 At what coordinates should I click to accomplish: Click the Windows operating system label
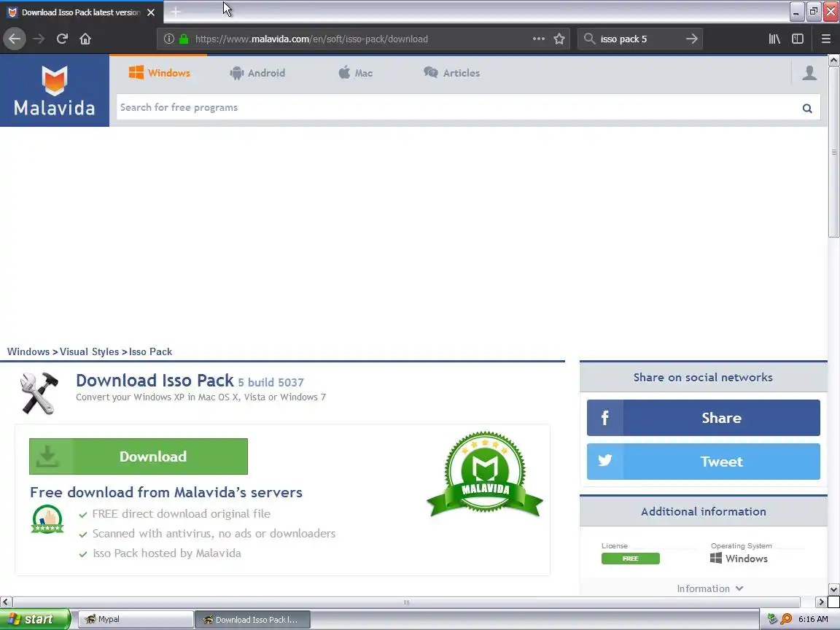739,559
